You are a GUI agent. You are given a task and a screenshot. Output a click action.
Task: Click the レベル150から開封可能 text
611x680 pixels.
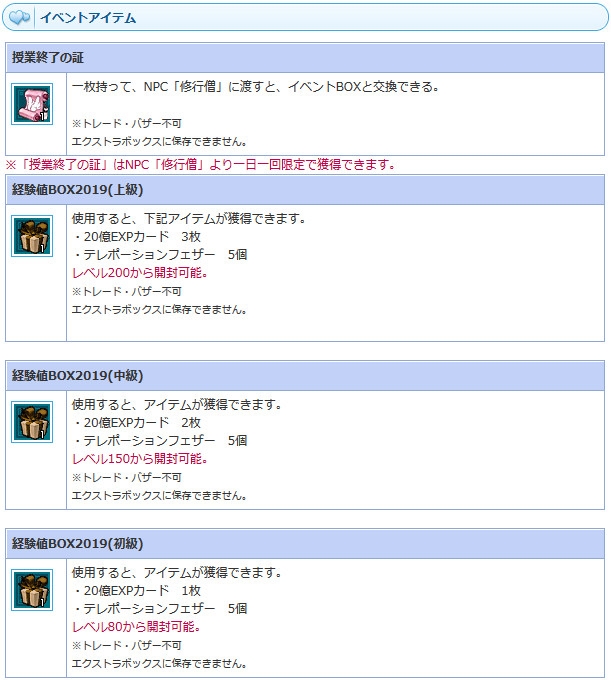pos(140,459)
